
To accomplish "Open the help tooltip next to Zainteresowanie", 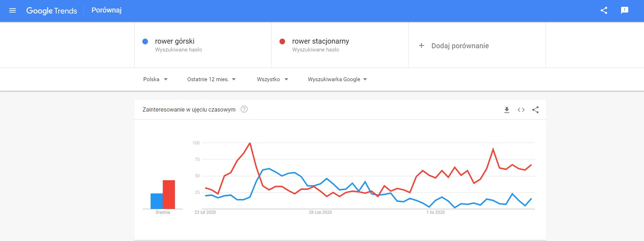I will point(245,109).
